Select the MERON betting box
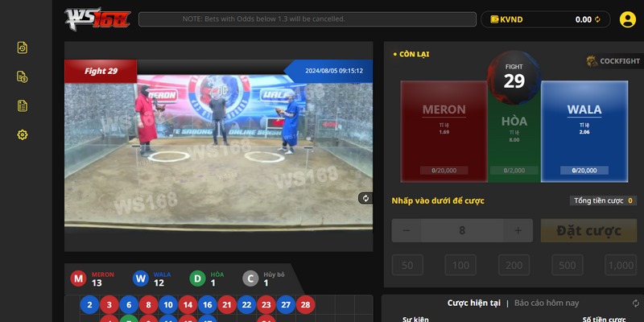The height and width of the screenshot is (322, 644). coord(444,130)
